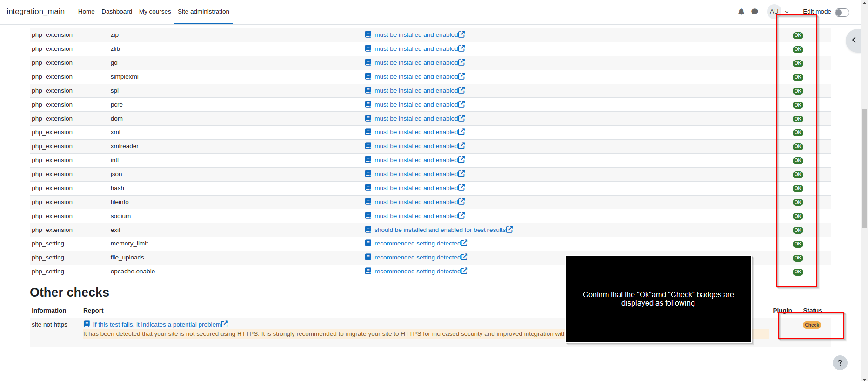This screenshot has height=381, width=868.
Task: Click the book icon in the json row
Action: coord(368,174)
